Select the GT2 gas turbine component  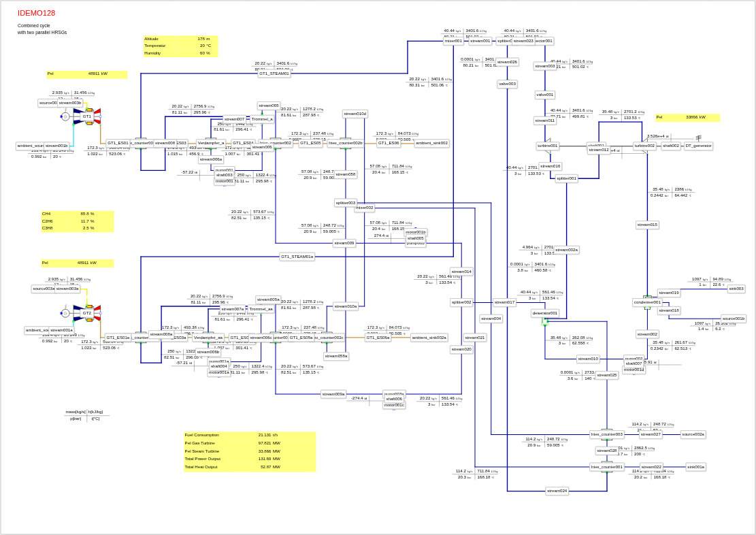tap(86, 313)
